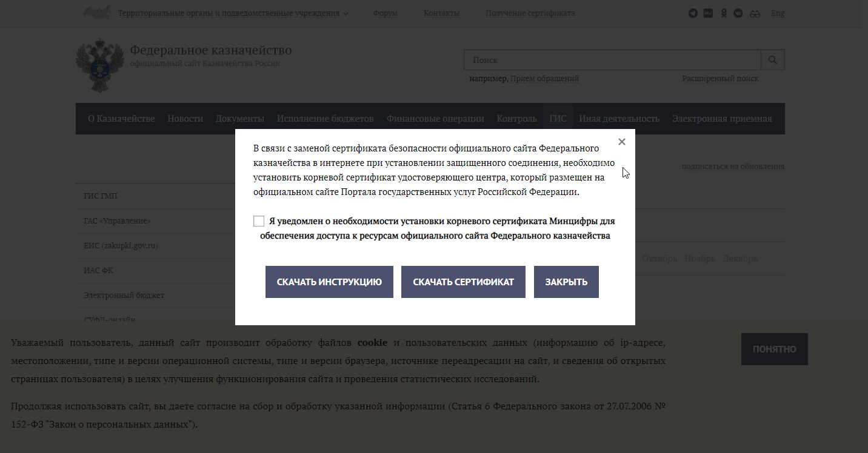The image size is (868, 453).
Task: Click in the Поиск search field
Action: 612,60
